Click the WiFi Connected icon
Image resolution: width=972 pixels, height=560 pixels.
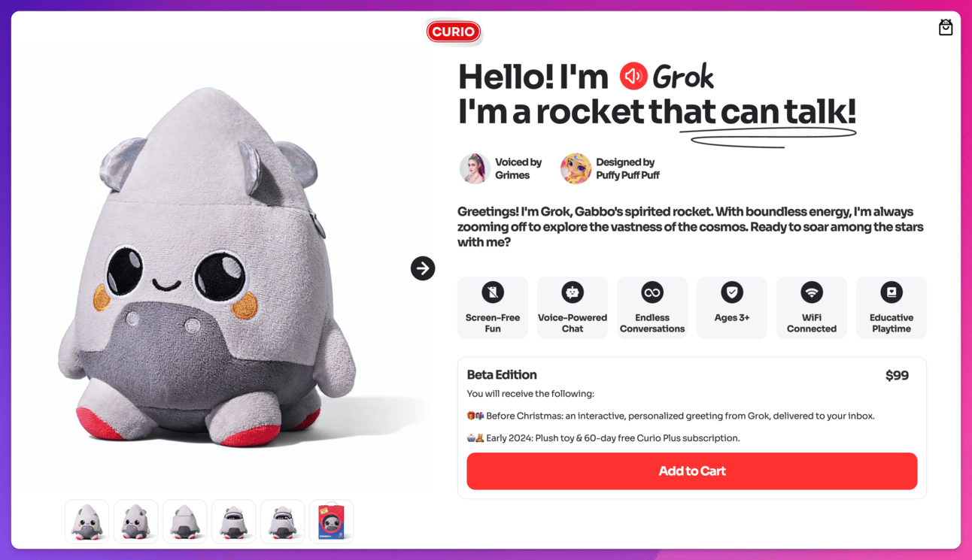(812, 292)
